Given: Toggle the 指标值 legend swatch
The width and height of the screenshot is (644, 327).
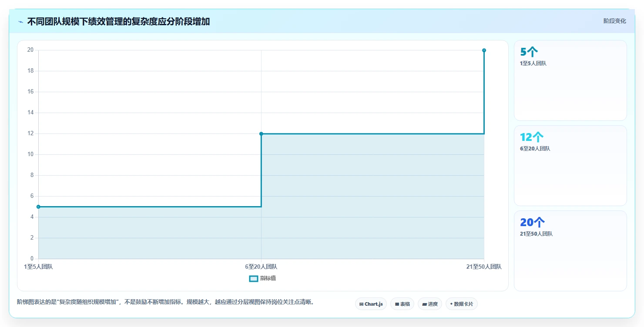Looking at the screenshot, I should 254,279.
